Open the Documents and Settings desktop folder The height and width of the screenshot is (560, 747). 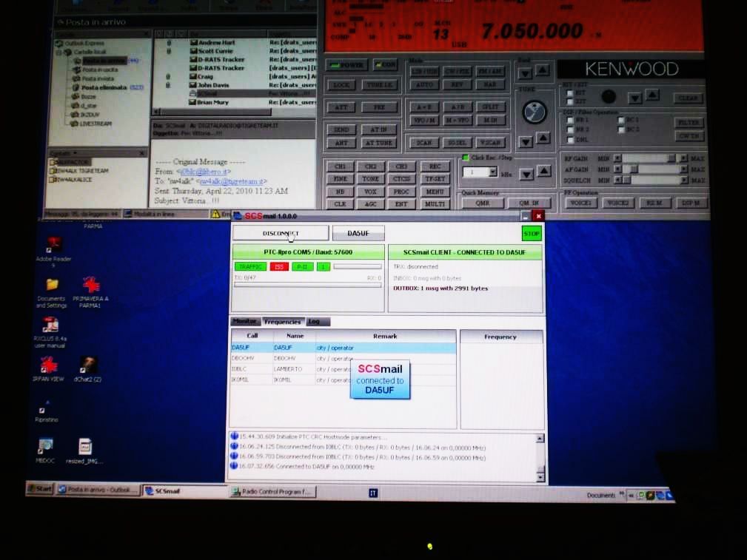(x=52, y=285)
